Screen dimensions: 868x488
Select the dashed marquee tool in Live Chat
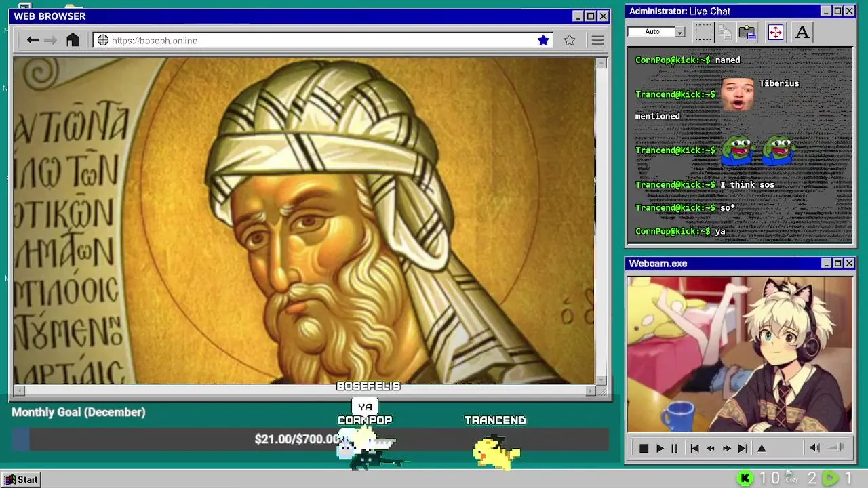pos(704,32)
